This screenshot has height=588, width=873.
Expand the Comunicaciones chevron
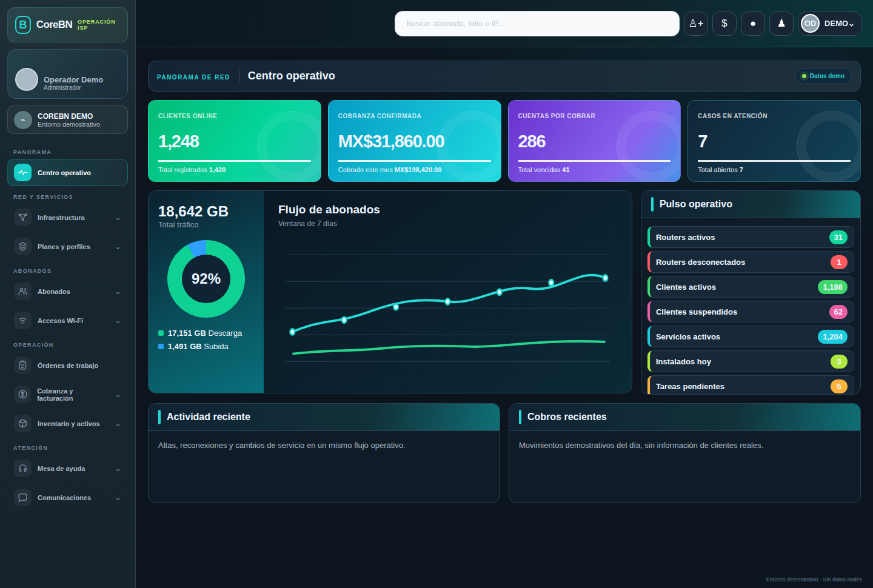pos(118,498)
